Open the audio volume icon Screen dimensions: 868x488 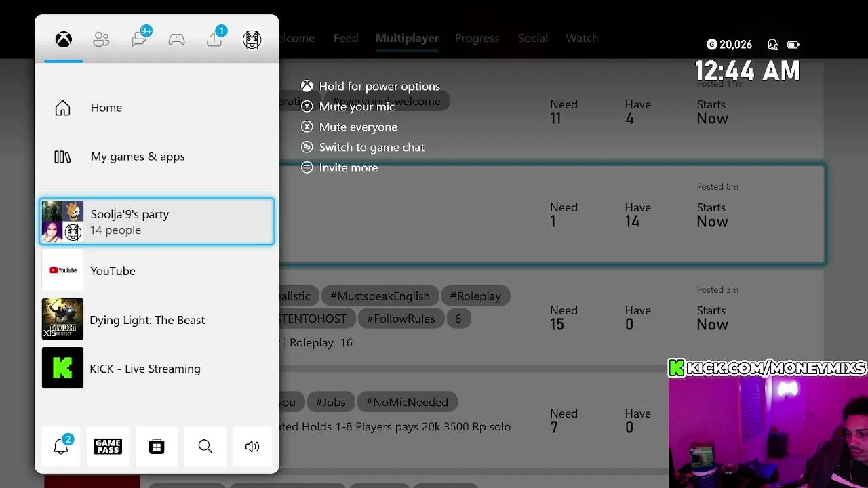click(x=252, y=446)
